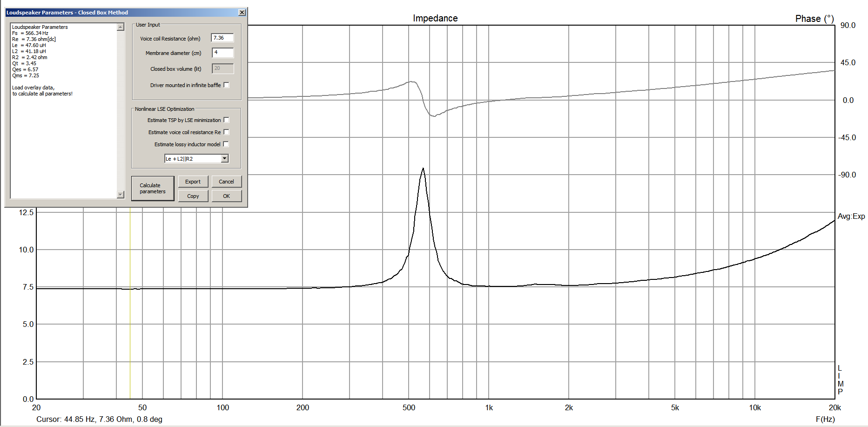Click the -90.0 phase axis label
The image size is (868, 427).
coord(847,175)
